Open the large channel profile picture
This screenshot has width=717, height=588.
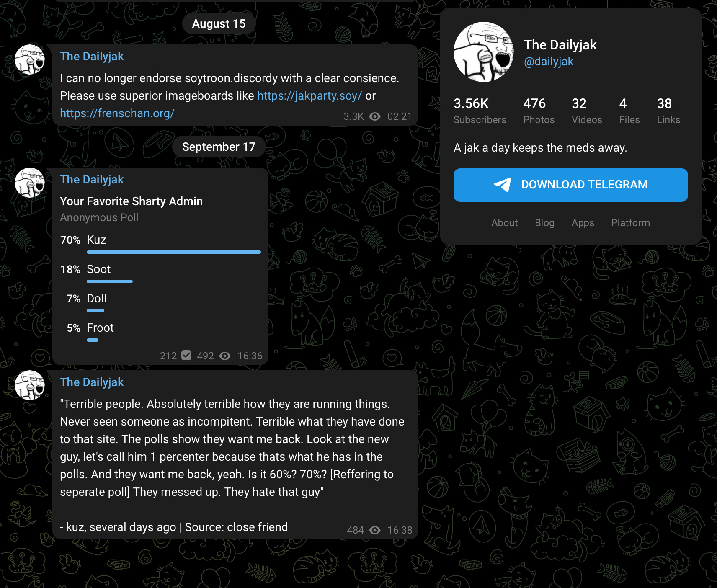click(484, 52)
